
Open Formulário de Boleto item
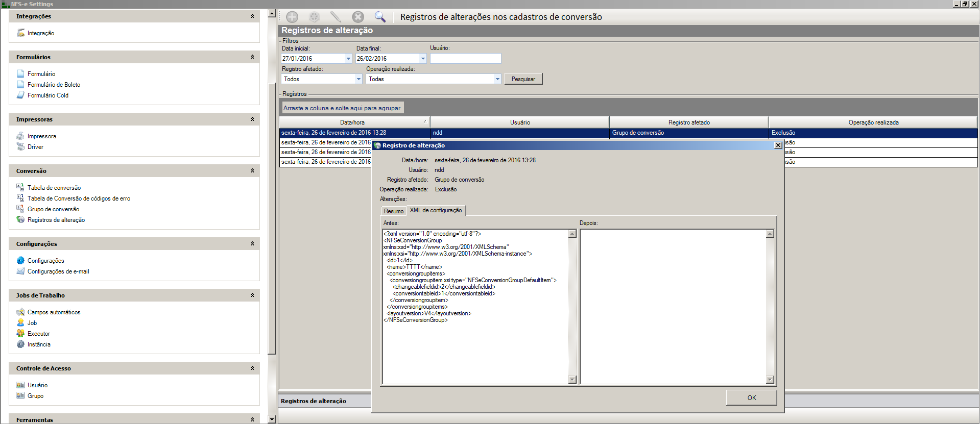[x=54, y=85]
